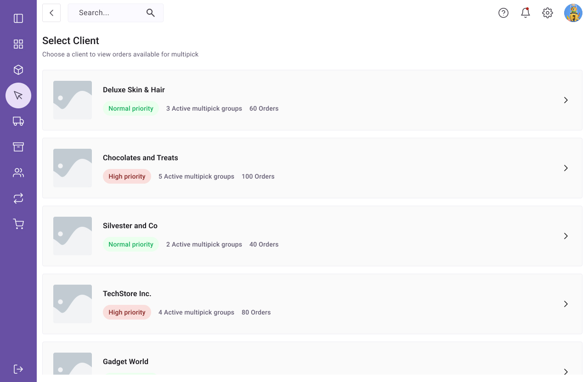Viewport: 588px width, 382px height.
Task: Click '4 Active multipick groups' text
Action: (196, 313)
